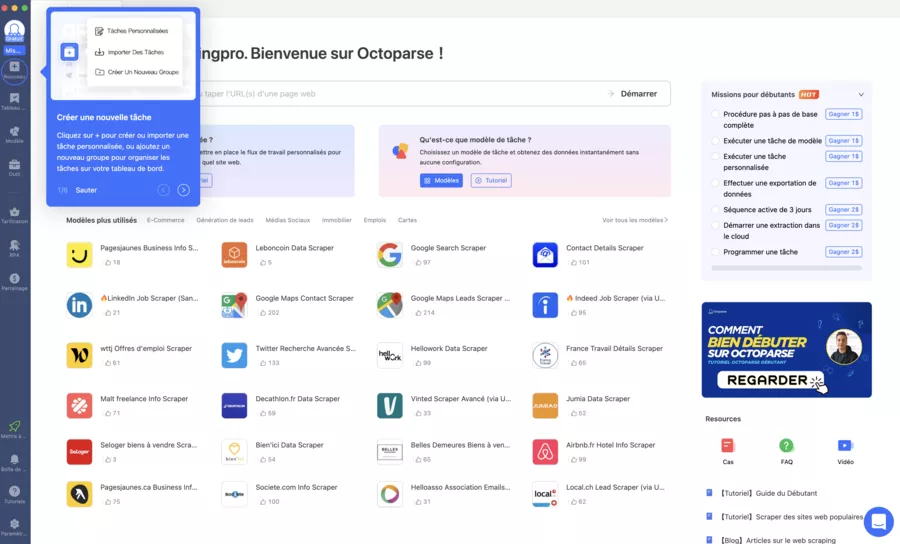Switch to the E-Commerce tab
Screen dimensions: 900x544
coord(166,220)
